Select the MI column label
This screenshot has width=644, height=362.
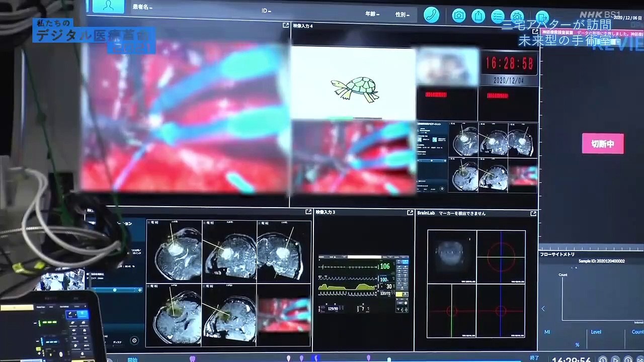547,332
